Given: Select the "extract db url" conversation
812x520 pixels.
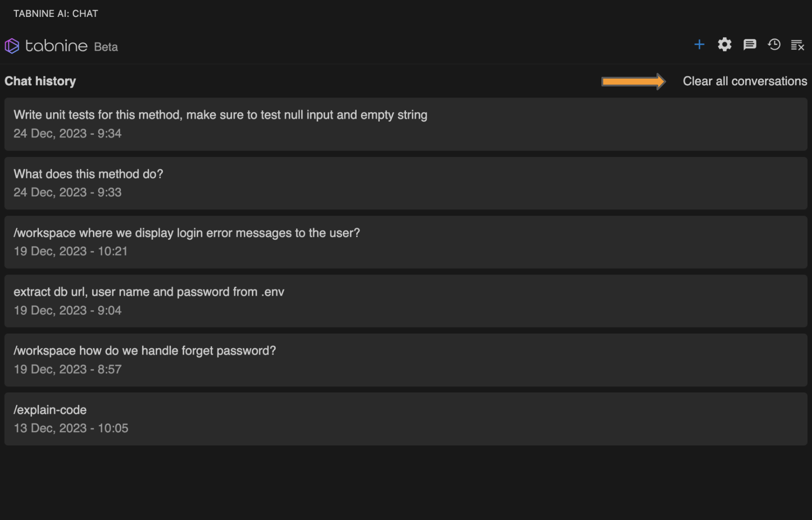Looking at the screenshot, I should pyautogui.click(x=149, y=292).
